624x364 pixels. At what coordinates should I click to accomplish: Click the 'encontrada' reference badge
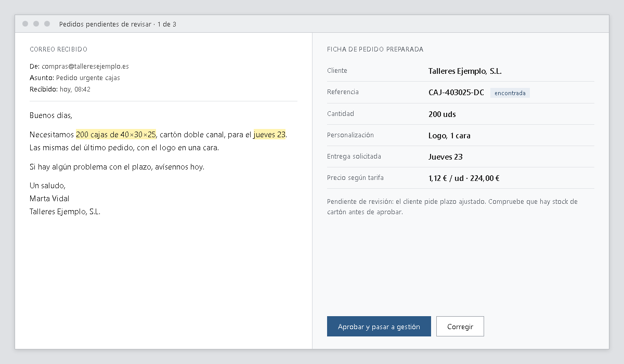click(x=510, y=93)
